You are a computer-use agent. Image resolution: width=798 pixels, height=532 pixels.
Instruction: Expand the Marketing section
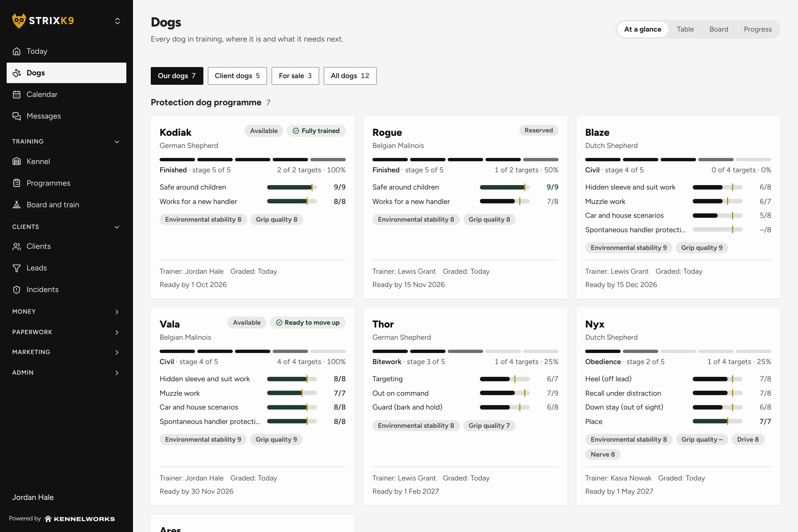[x=66, y=352]
